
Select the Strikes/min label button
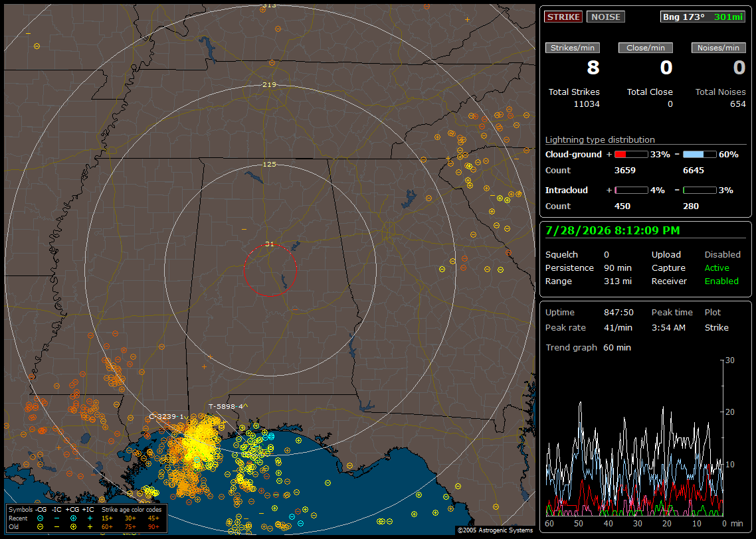tap(572, 48)
